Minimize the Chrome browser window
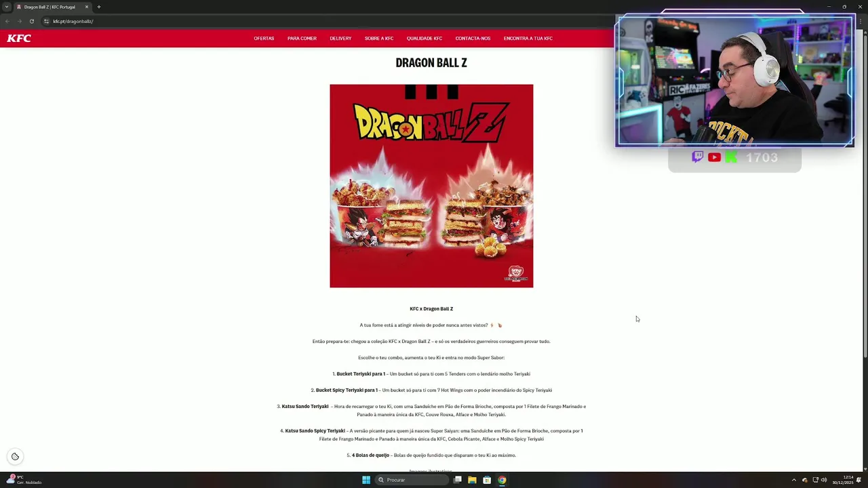Viewport: 868px width, 488px height. click(x=829, y=7)
